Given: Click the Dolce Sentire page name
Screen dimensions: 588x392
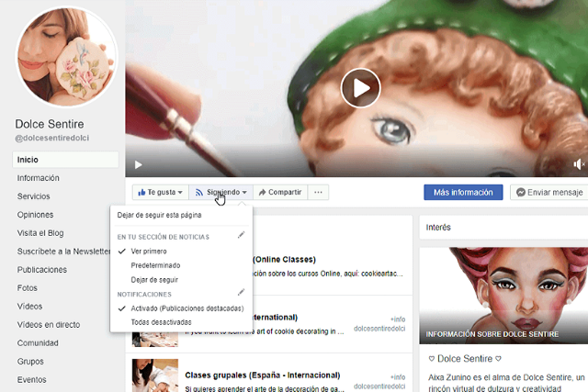Looking at the screenshot, I should [x=50, y=124].
